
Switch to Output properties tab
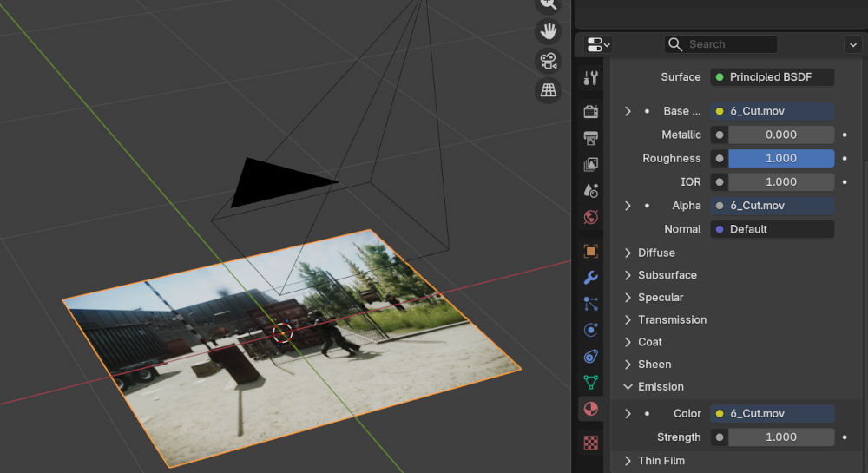click(x=591, y=138)
